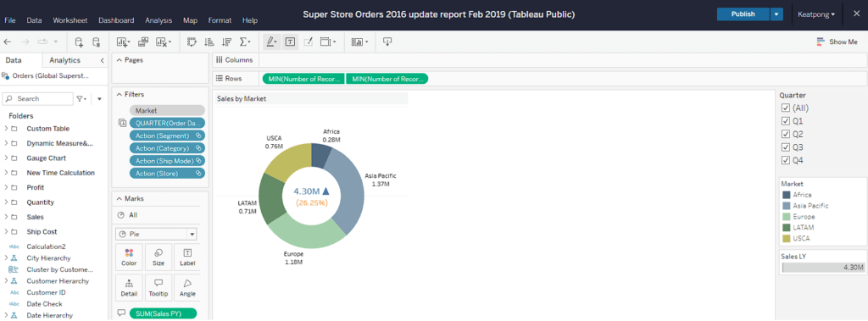The width and height of the screenshot is (868, 321).
Task: Click the Duplicate sheet icon
Action: 142,42
